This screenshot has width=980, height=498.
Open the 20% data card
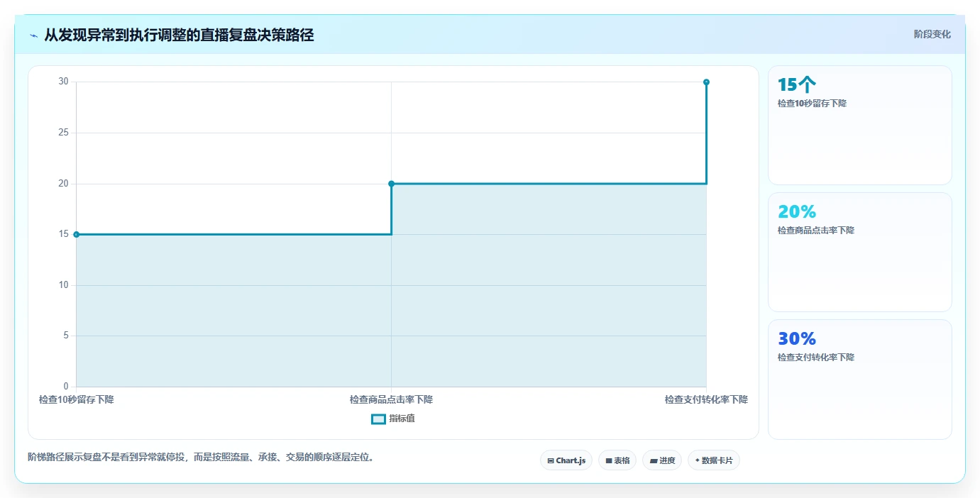pyautogui.click(x=860, y=252)
